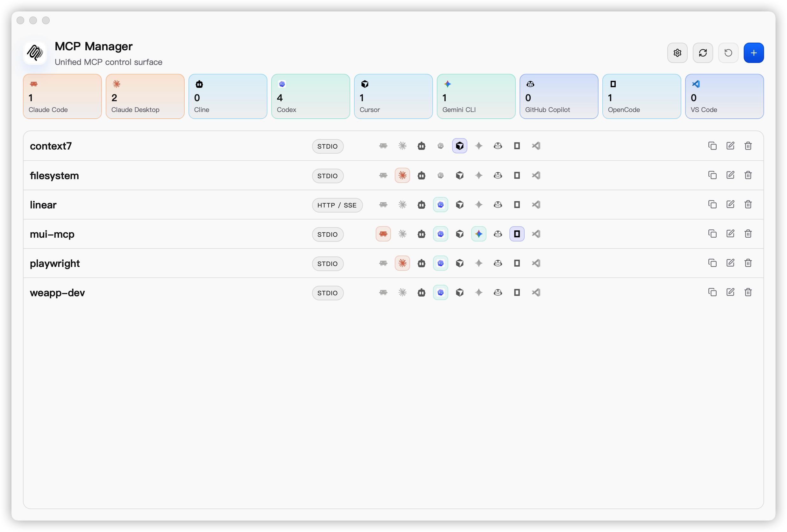
Task: Disable Codex for weapp-dev server
Action: (441, 292)
